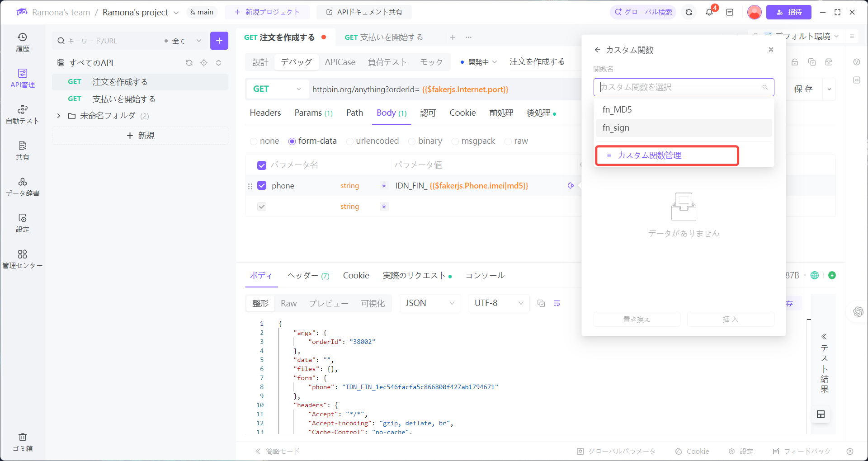
Task: Click the notification bell icon
Action: (x=708, y=12)
